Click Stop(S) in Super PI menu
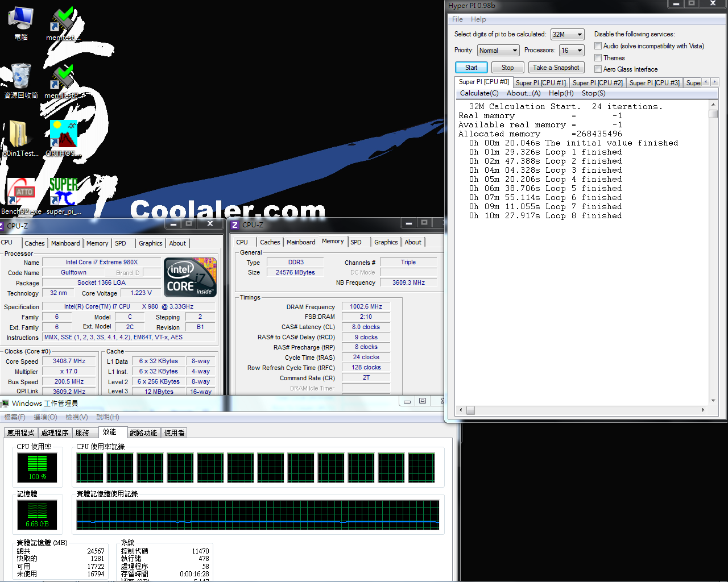The width and height of the screenshot is (728, 582). point(593,93)
